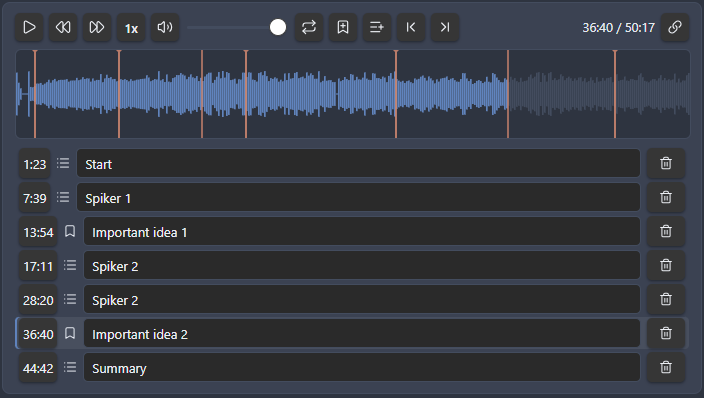Jump to timestamp 13:54
Screen dimensions: 704x398
[x=38, y=232]
